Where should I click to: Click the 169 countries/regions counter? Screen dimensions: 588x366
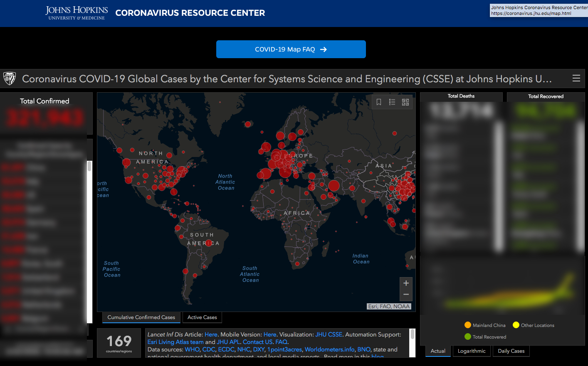(119, 343)
